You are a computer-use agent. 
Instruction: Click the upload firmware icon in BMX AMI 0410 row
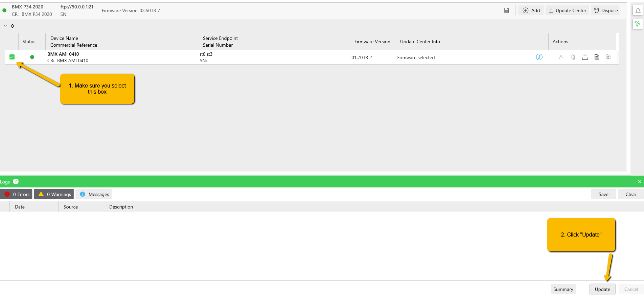pos(585,57)
